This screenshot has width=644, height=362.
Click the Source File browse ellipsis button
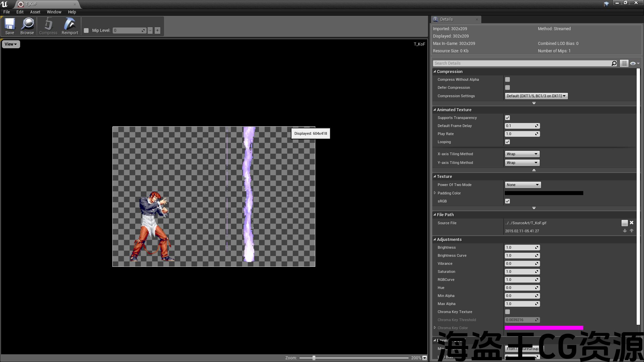coord(624,223)
